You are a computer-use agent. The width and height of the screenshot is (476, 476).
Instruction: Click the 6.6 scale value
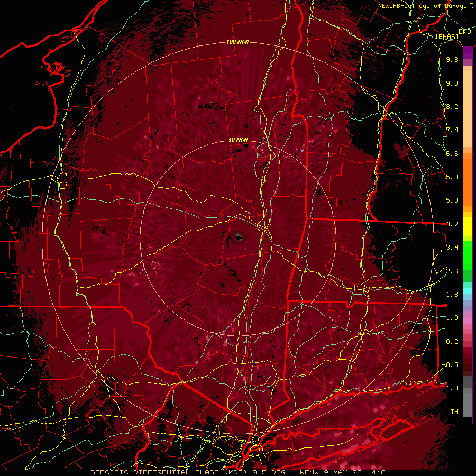click(x=452, y=153)
